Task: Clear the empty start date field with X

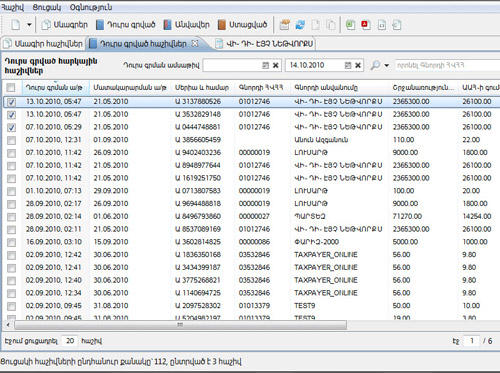Action: click(x=276, y=65)
